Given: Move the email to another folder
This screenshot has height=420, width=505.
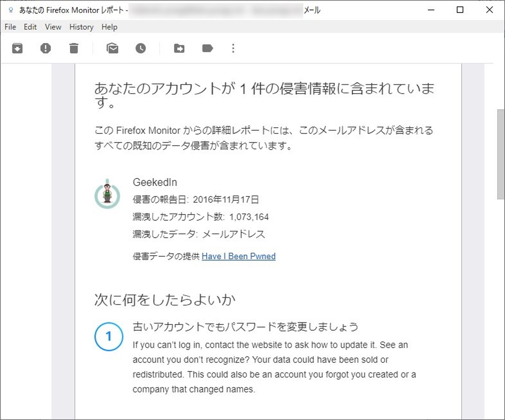Looking at the screenshot, I should pos(179,48).
